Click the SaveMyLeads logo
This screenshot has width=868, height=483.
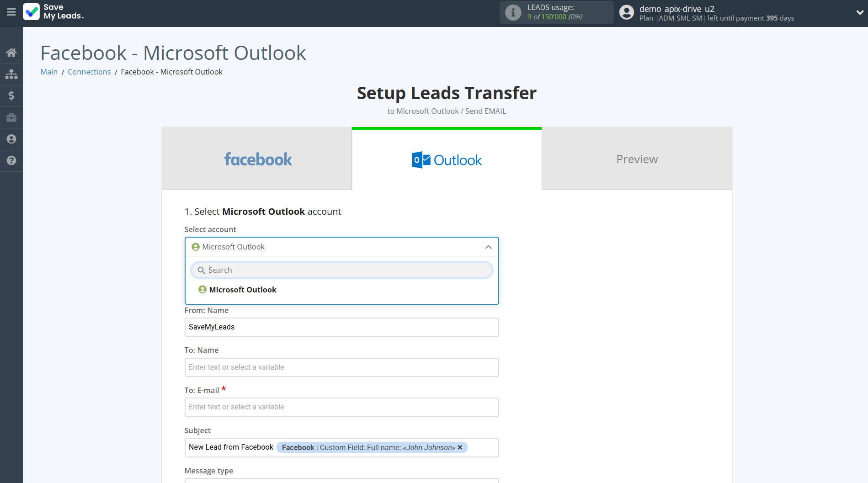(x=53, y=12)
